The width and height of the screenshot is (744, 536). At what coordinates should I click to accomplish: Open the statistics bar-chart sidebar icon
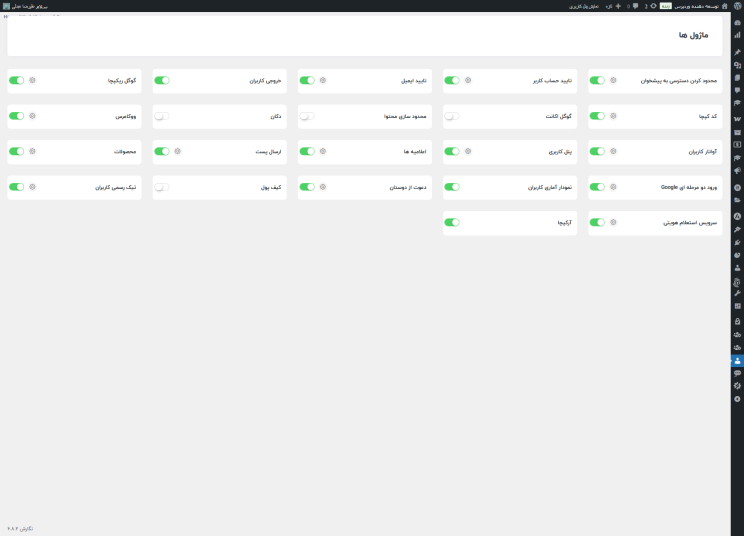(737, 35)
